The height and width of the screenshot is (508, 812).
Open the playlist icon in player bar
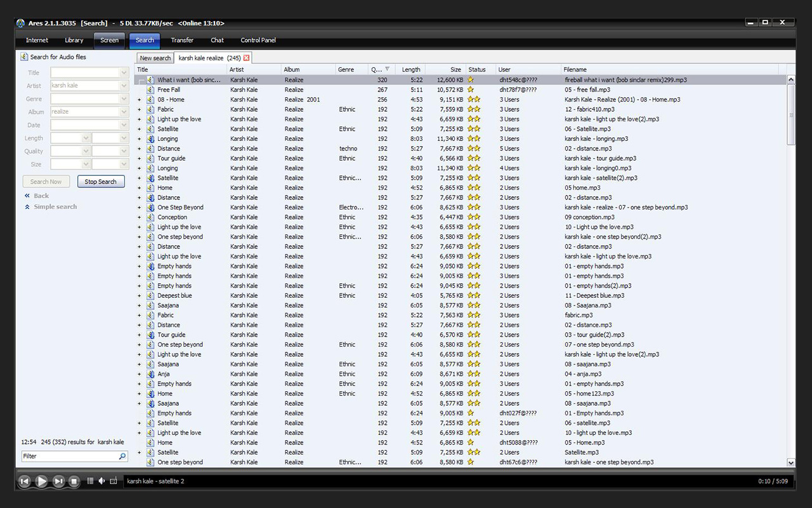(x=90, y=481)
